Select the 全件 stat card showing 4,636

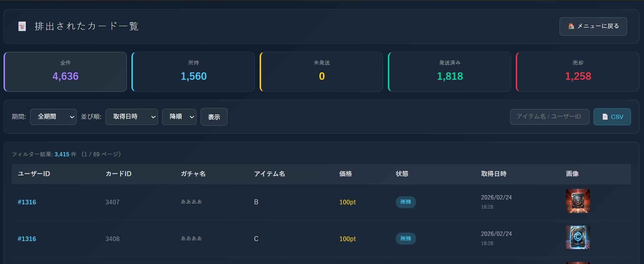pos(65,72)
